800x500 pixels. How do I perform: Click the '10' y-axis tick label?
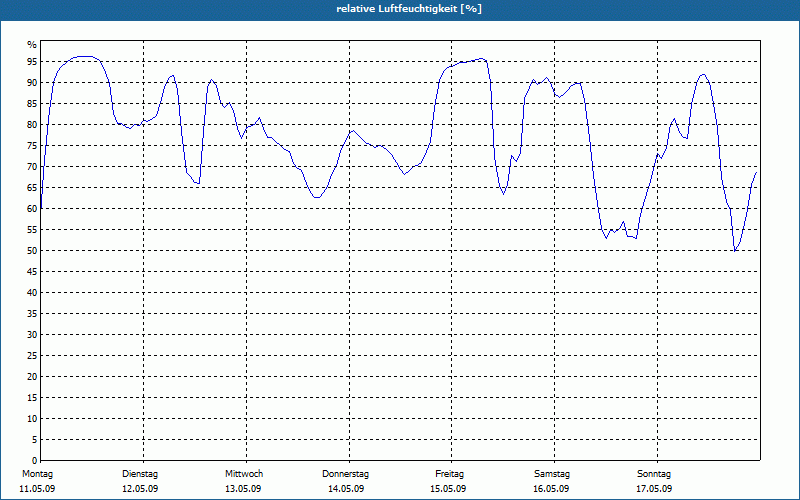32,418
